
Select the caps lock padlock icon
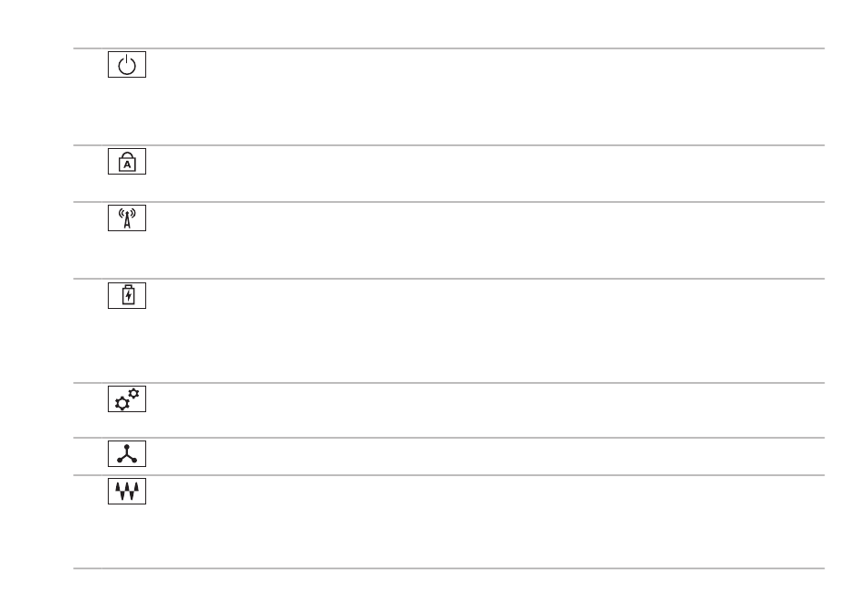pyautogui.click(x=127, y=161)
